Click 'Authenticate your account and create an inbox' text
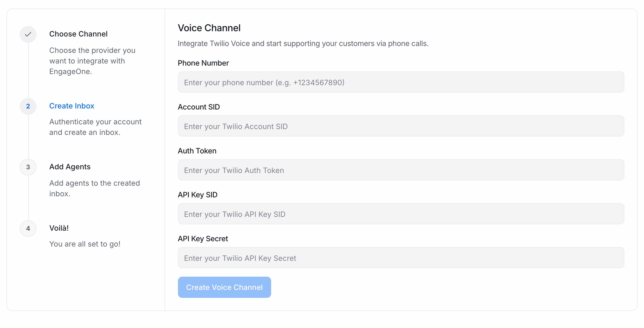This screenshot has width=644, height=328. (x=95, y=127)
